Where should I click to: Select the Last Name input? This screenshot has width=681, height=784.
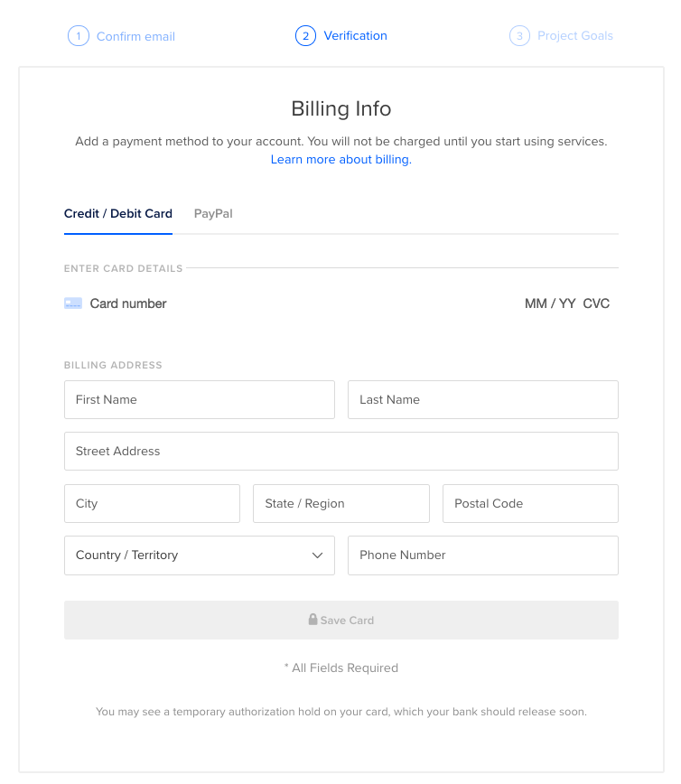pos(482,399)
